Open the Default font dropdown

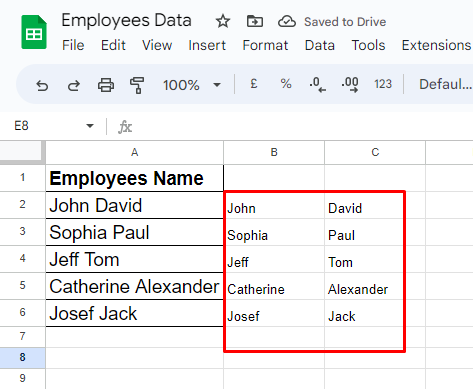tap(446, 84)
